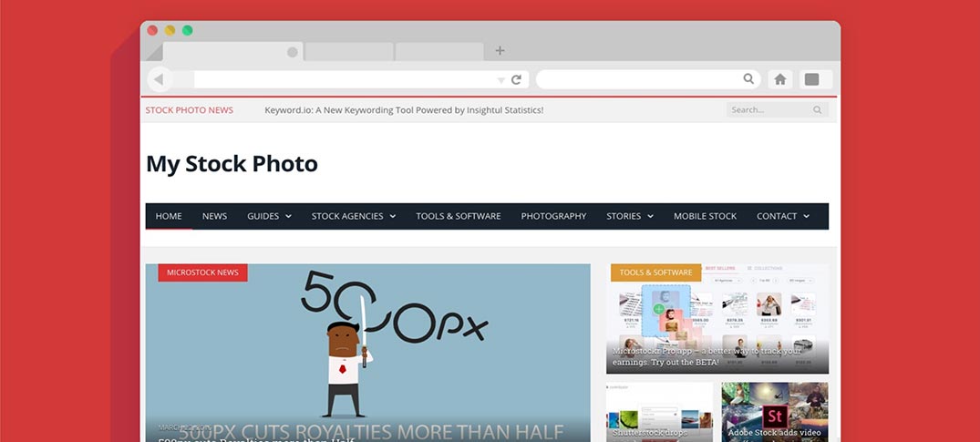Viewport: 980px width, 442px height.
Task: Expand the GUIDES dropdown menu
Action: click(x=269, y=216)
